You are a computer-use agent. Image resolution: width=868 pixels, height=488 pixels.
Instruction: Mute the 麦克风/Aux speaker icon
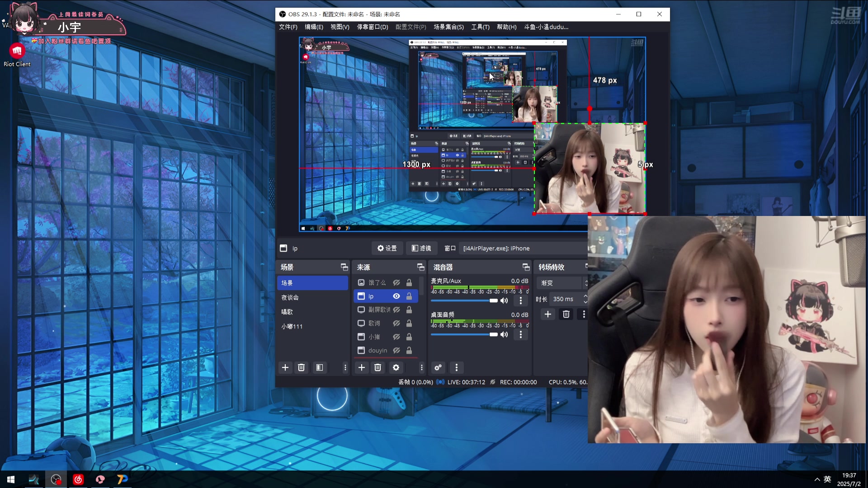(505, 300)
